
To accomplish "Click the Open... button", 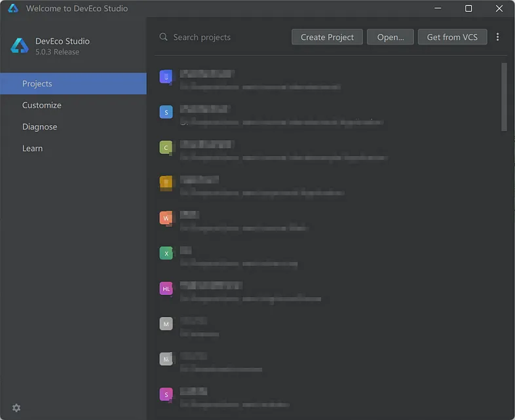I will tap(391, 37).
